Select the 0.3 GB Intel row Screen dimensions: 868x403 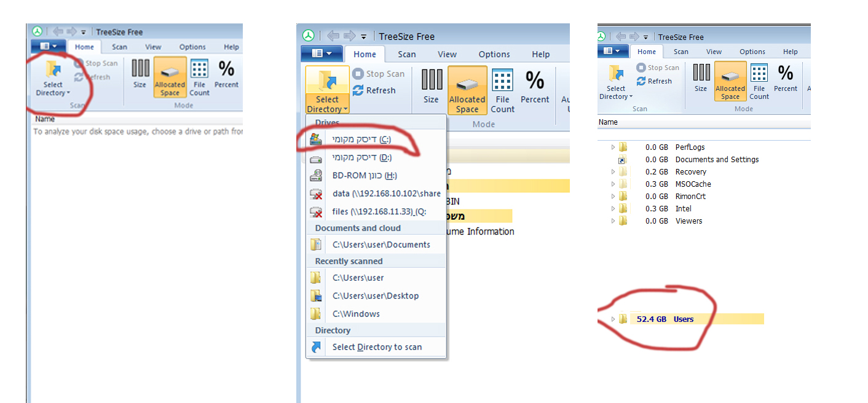[655, 209]
